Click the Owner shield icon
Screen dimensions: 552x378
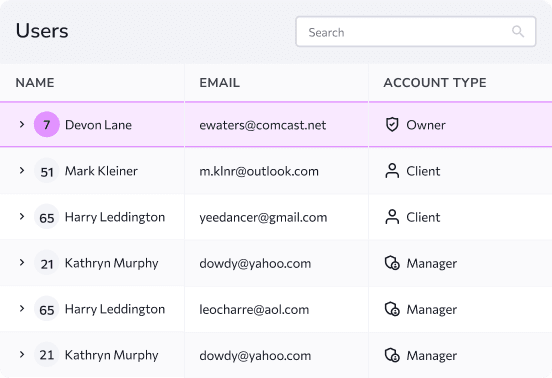coord(392,125)
